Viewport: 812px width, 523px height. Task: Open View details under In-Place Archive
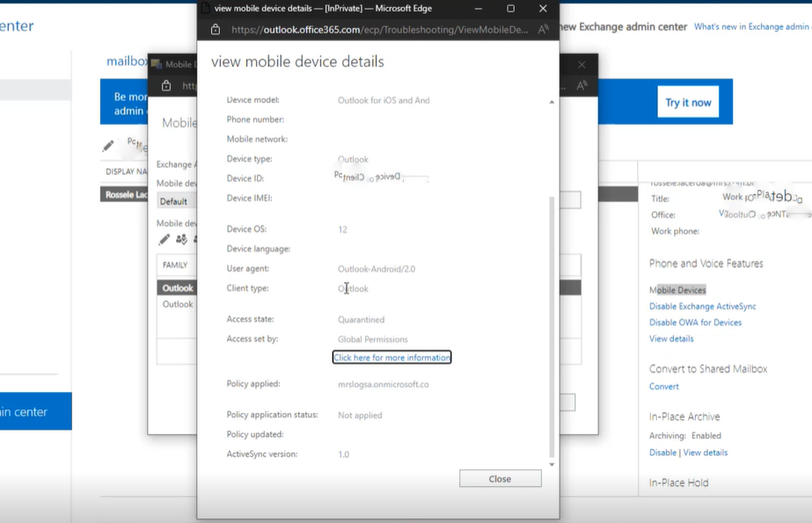coord(706,453)
